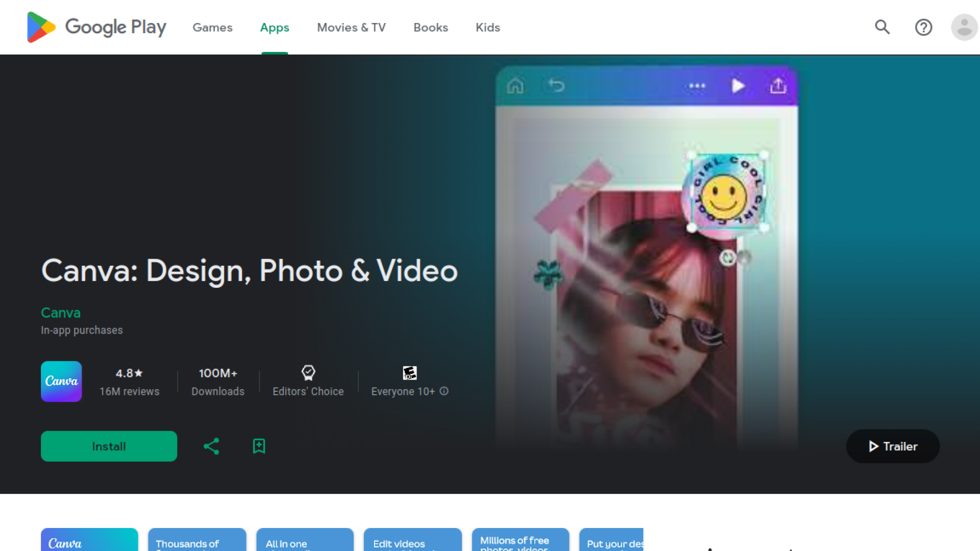Open the search on Google Play

(883, 27)
